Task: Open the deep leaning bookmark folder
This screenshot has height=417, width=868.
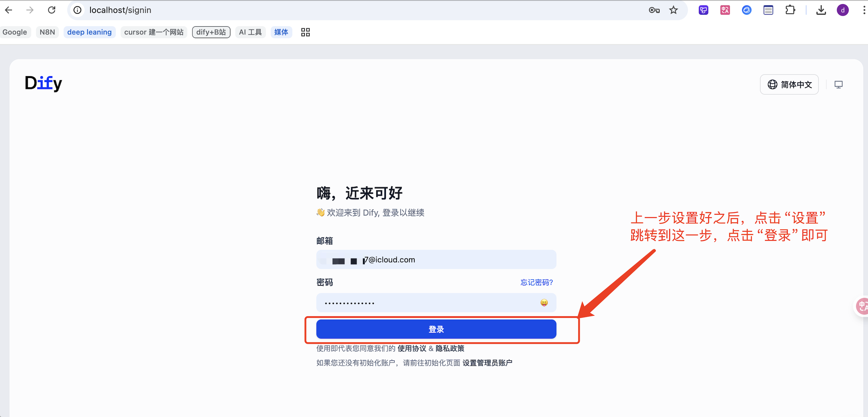Action: point(89,32)
